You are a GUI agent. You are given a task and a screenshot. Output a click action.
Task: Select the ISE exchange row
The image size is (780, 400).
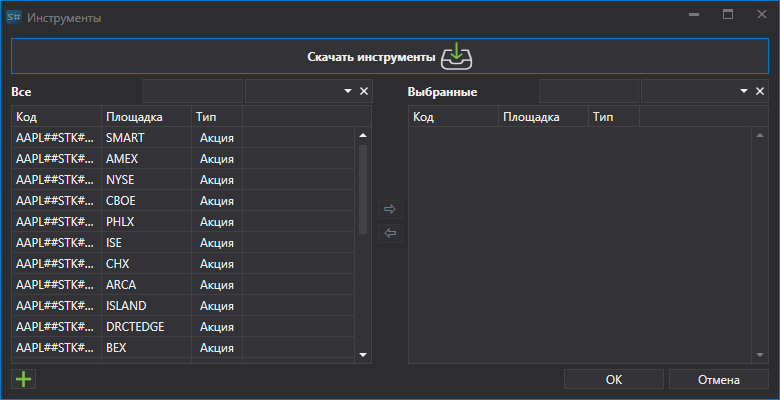[183, 243]
